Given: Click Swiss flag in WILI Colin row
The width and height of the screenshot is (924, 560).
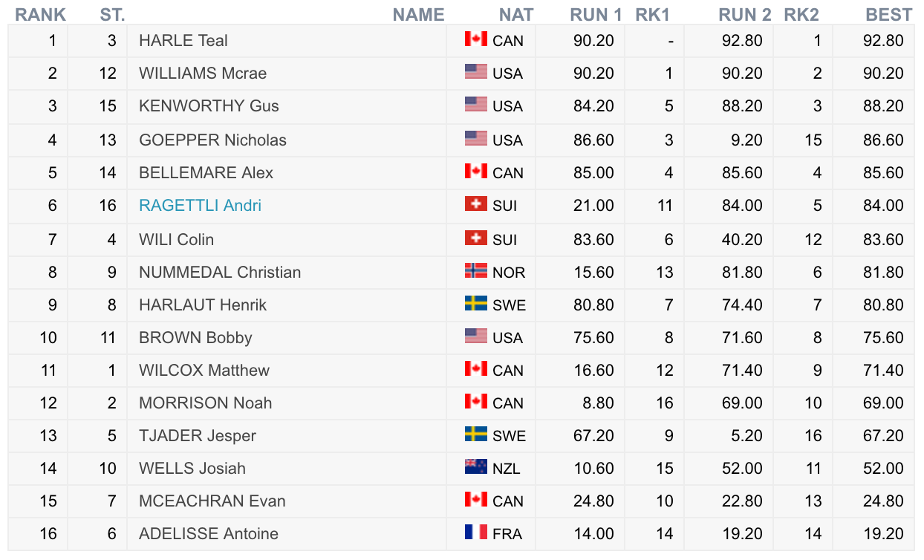Looking at the screenshot, I should (476, 238).
